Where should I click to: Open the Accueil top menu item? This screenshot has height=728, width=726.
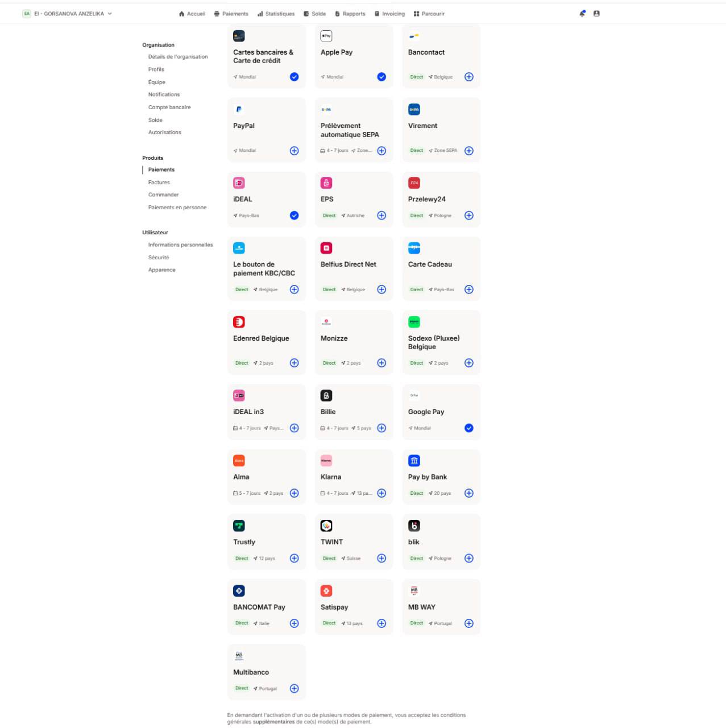(192, 14)
